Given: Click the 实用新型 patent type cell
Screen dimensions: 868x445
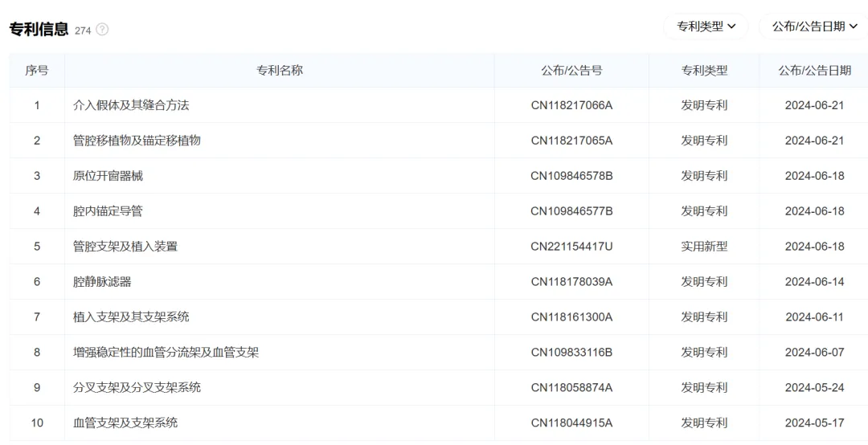Looking at the screenshot, I should (x=704, y=247).
